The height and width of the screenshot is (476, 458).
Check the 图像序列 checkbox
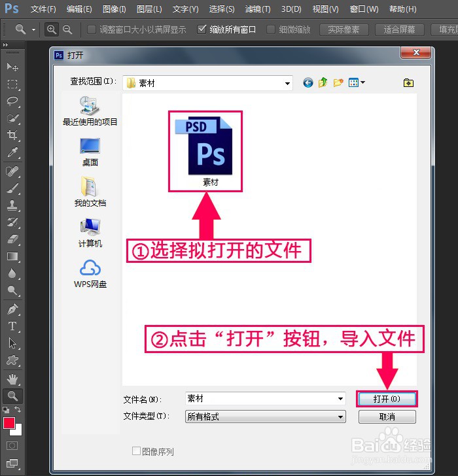tap(136, 450)
